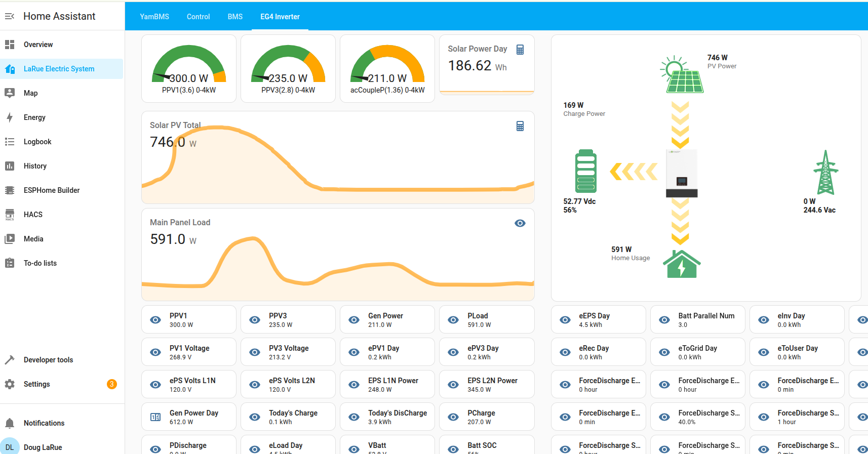Viewport: 868px width, 454px height.
Task: Open To-do lists
Action: [x=62, y=263]
